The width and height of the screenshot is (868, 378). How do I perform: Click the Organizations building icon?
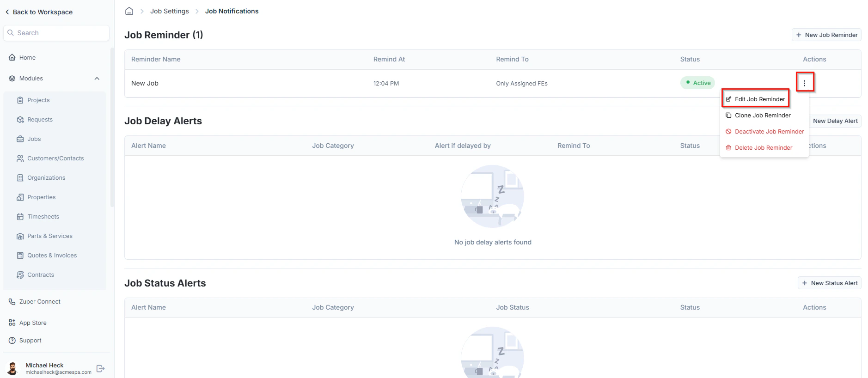click(x=20, y=178)
